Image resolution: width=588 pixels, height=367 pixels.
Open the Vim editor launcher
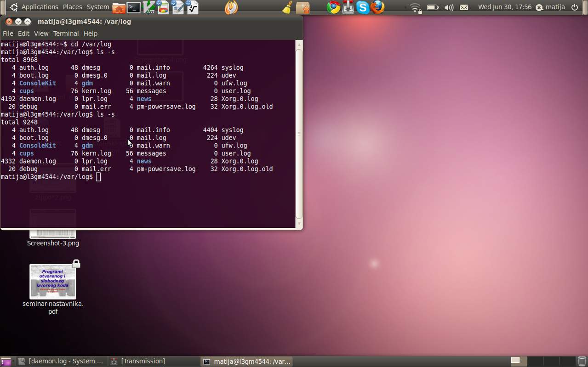coord(149,7)
